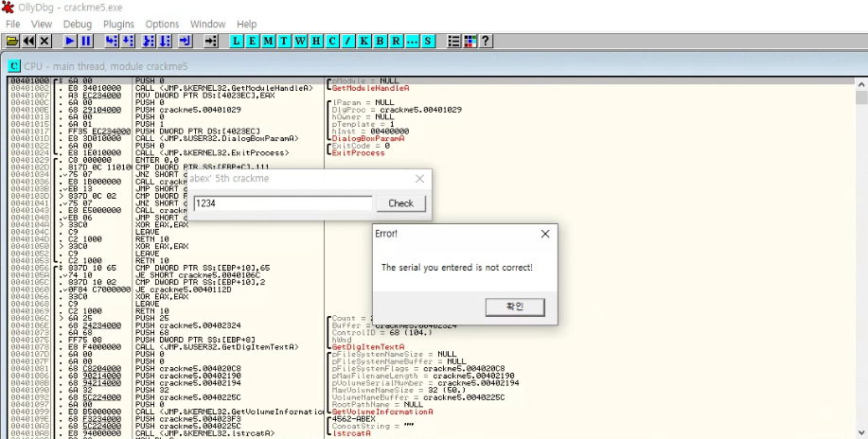Open the Window menu
Image resolution: width=868 pixels, height=439 pixels.
pyautogui.click(x=207, y=25)
